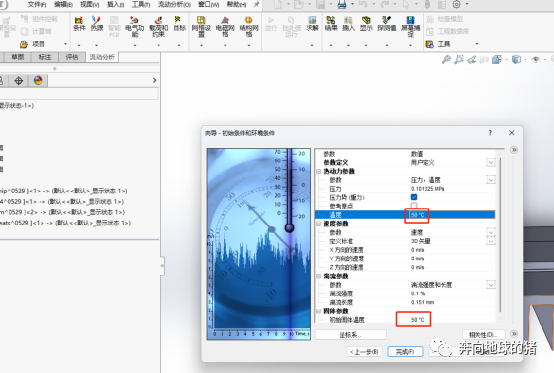Click the 湍流长度 0.151 mm value
This screenshot has height=373, width=554.
[422, 302]
